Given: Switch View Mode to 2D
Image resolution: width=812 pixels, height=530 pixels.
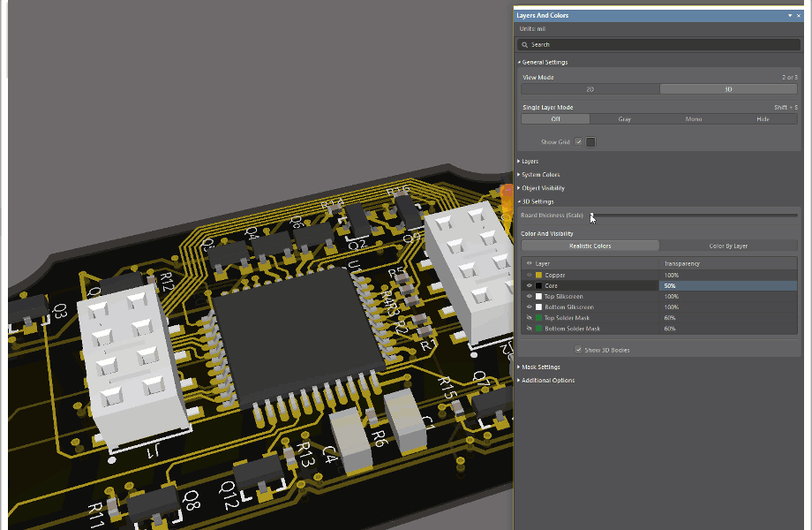Looking at the screenshot, I should click(x=590, y=88).
